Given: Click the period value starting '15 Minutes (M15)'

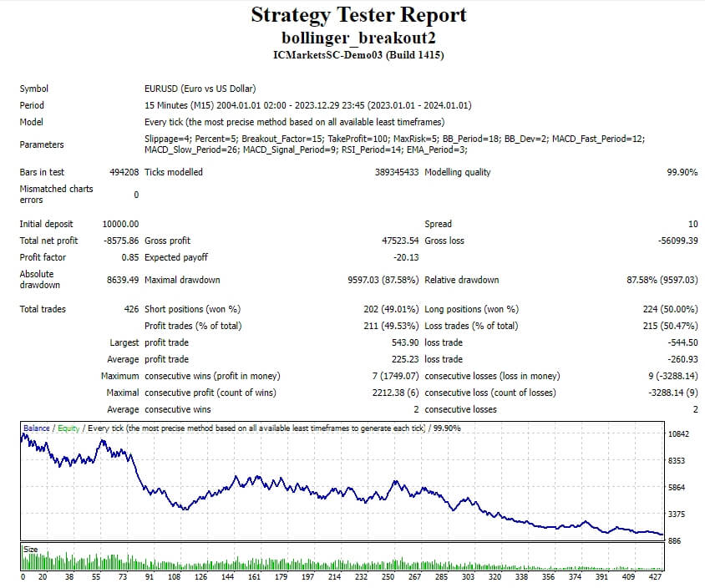Looking at the screenshot, I should click(x=308, y=105).
